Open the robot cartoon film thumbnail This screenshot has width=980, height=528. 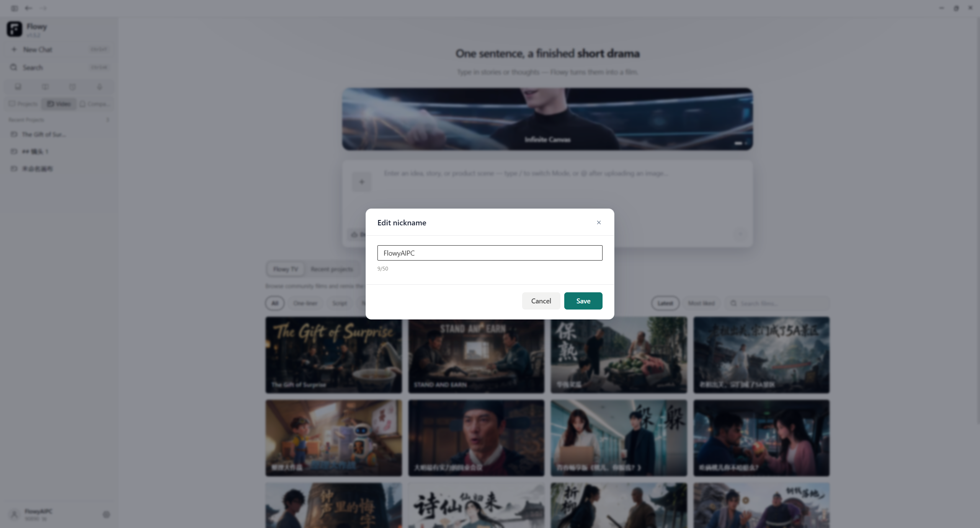334,438
